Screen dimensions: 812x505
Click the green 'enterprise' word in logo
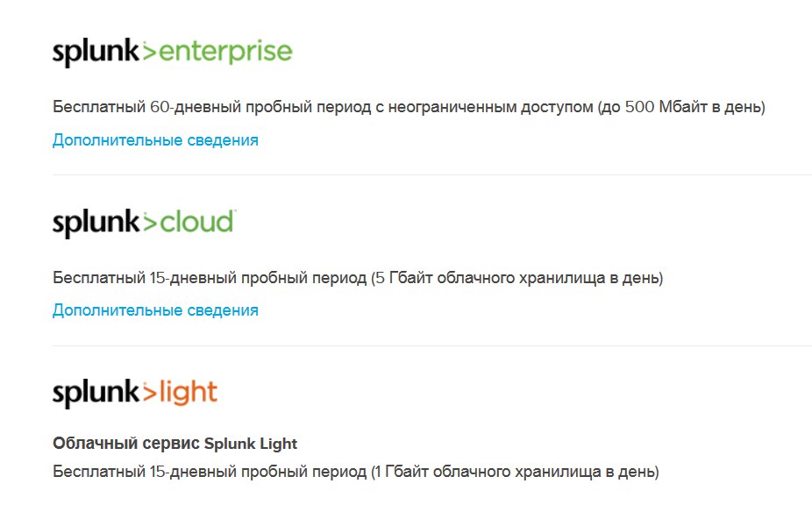226,53
